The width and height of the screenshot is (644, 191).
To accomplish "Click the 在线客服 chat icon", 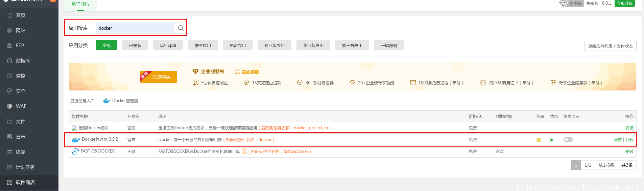I will click(237, 72).
